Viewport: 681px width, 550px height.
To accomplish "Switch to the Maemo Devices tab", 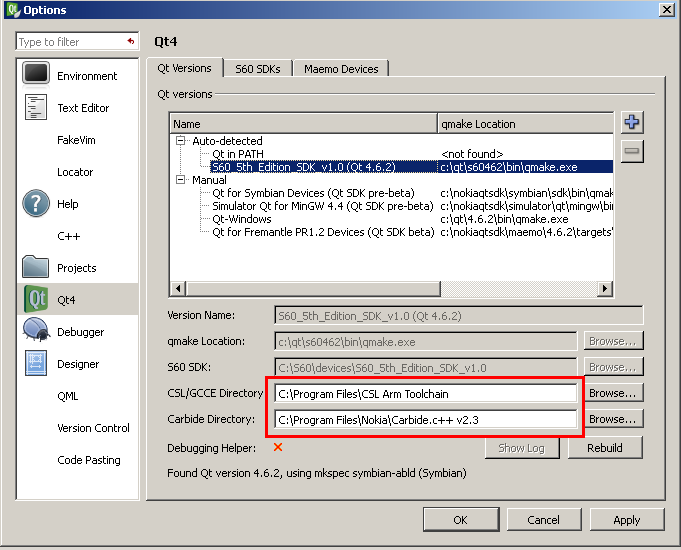I will (341, 69).
